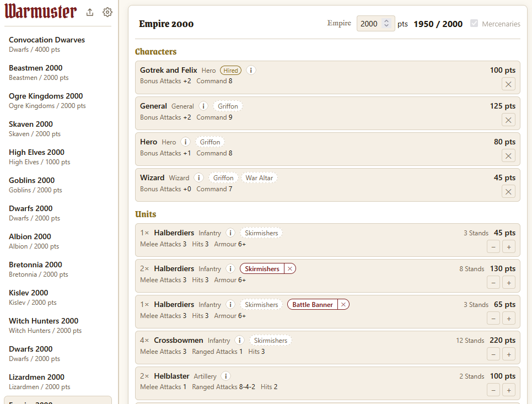Toggle Skirmishers on Crossbowmen
Viewport: 532px width, 404px height.
271,340
